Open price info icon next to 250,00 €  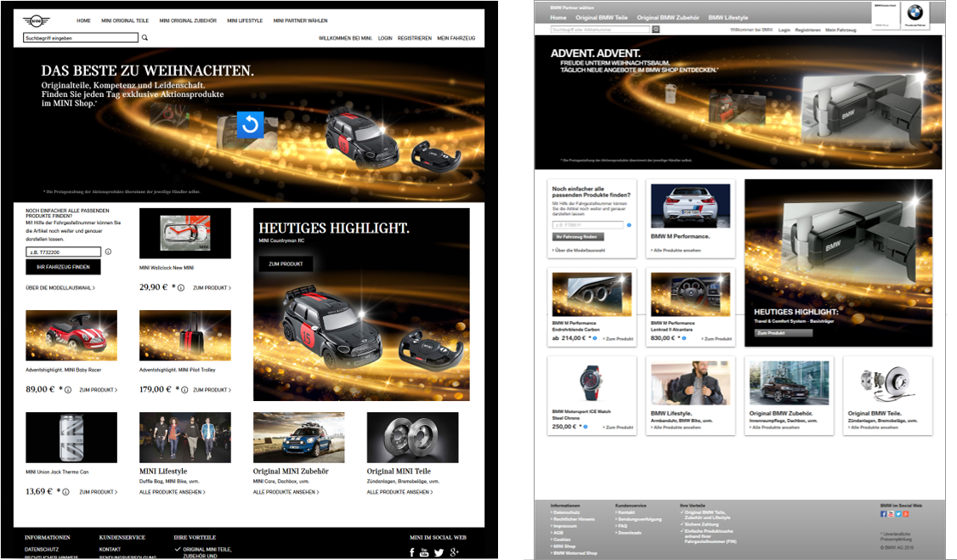point(586,427)
